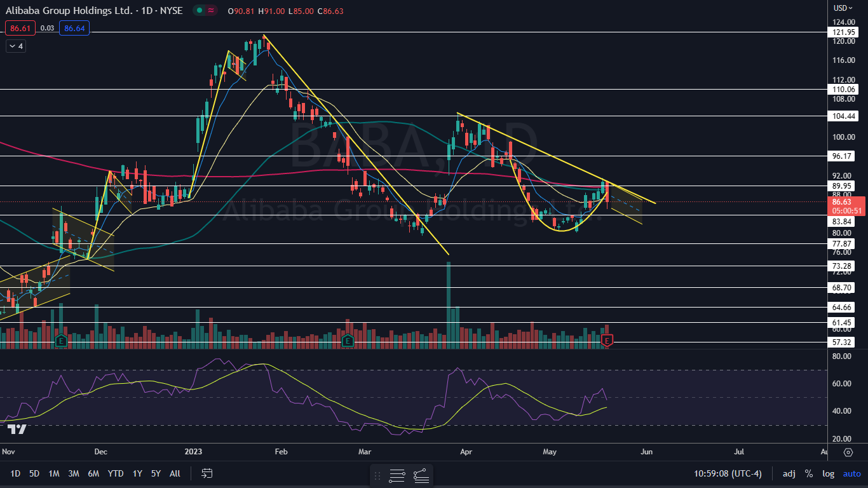Click the Apr label on time axis
This screenshot has width=868, height=488.
(x=466, y=452)
